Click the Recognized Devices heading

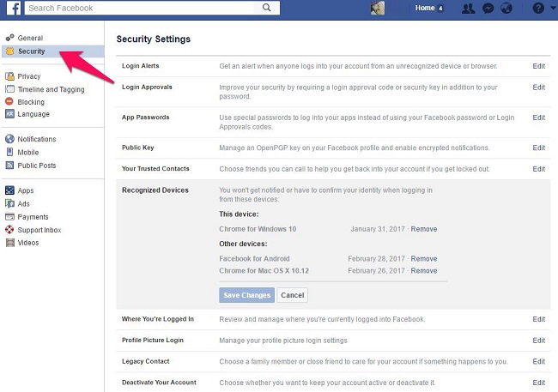point(155,190)
